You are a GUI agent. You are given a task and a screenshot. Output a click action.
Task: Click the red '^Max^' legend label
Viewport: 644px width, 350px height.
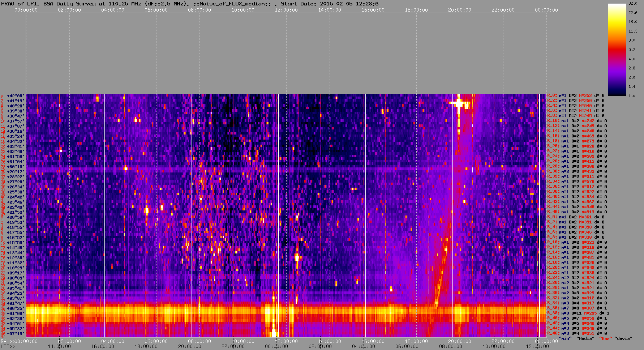[x=605, y=338]
